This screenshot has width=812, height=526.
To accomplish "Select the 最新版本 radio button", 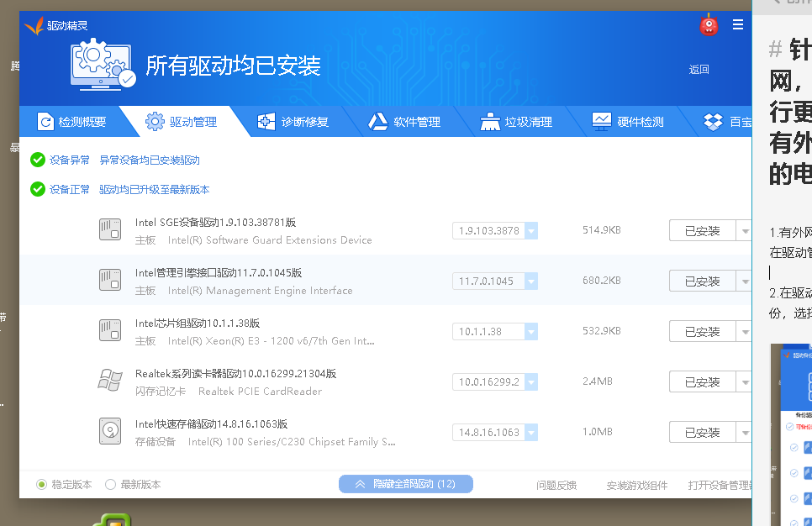I will tap(110, 485).
